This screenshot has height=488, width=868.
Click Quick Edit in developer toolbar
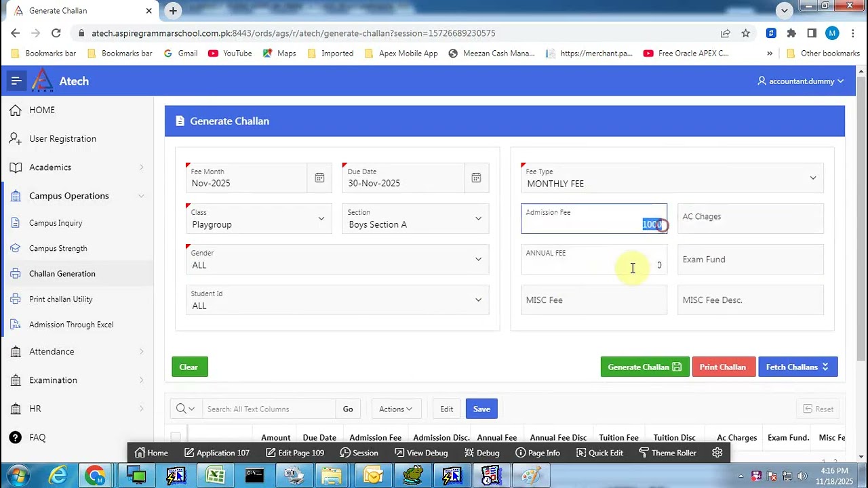pos(599,453)
